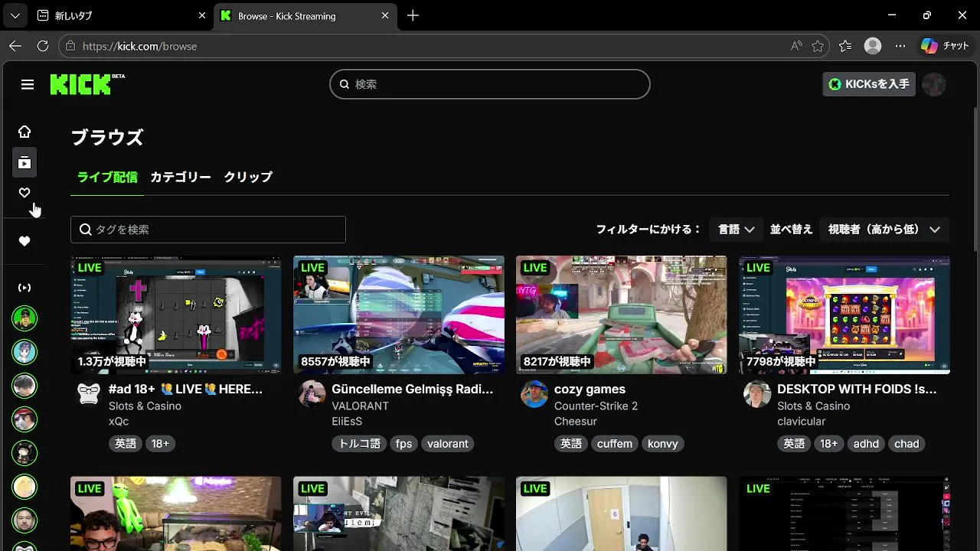Go to Home via sidebar house icon
This screenshot has height=551, width=980.
(24, 132)
